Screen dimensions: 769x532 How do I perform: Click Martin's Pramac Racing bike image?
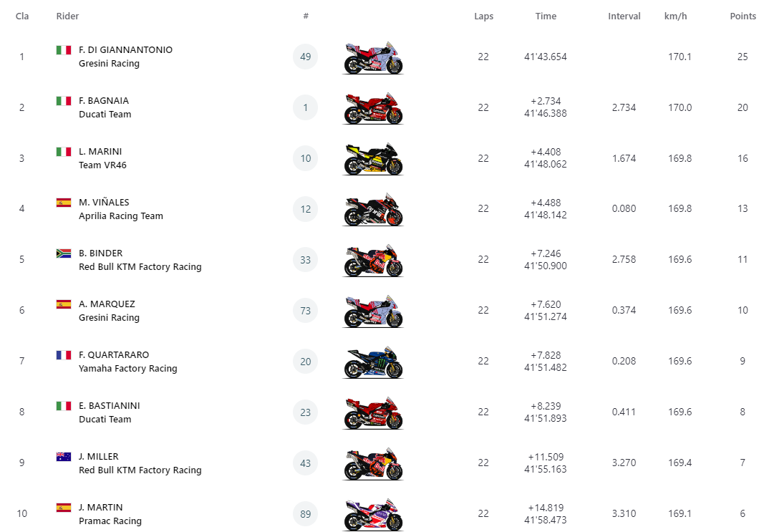click(373, 515)
